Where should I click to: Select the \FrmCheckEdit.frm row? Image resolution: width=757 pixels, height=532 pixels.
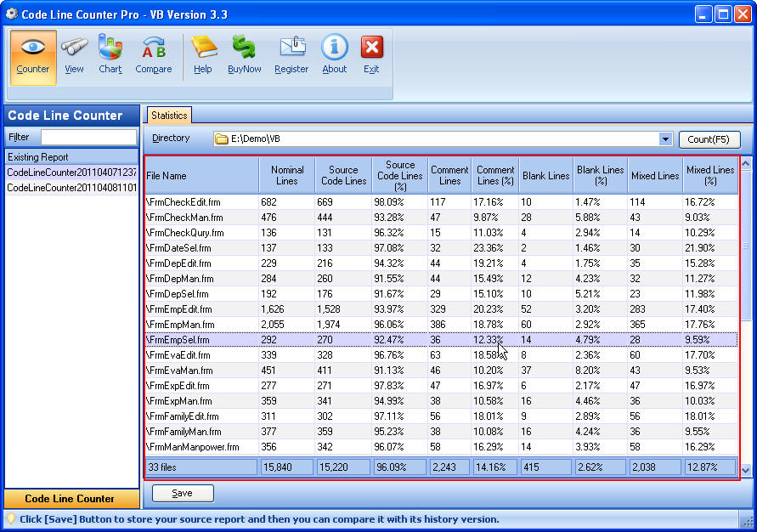pyautogui.click(x=441, y=202)
